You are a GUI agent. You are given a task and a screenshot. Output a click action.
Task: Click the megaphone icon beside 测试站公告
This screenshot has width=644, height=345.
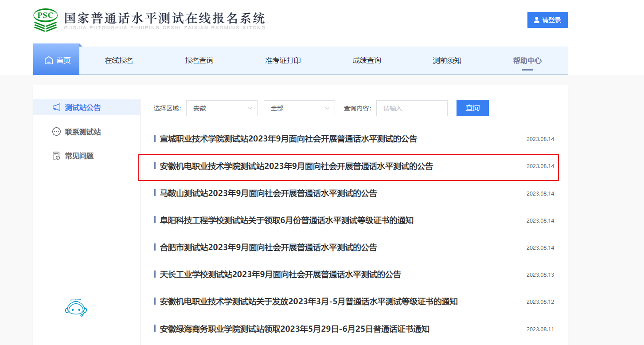56,107
